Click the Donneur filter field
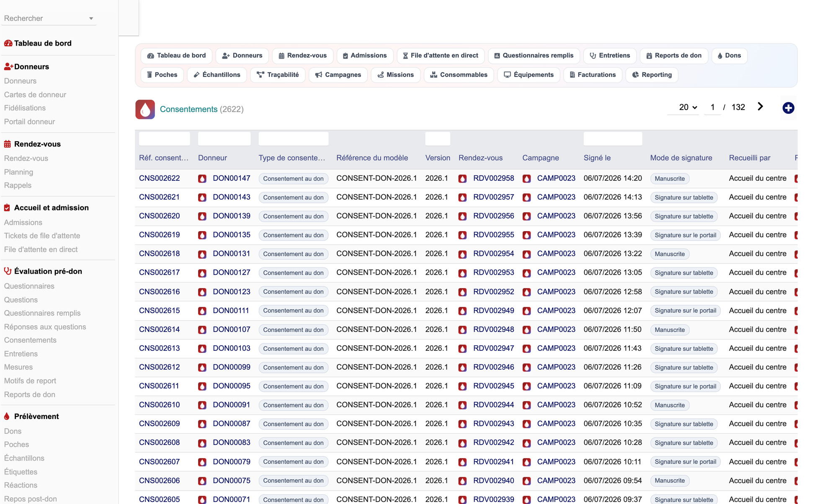The image size is (815, 504). coord(224,139)
